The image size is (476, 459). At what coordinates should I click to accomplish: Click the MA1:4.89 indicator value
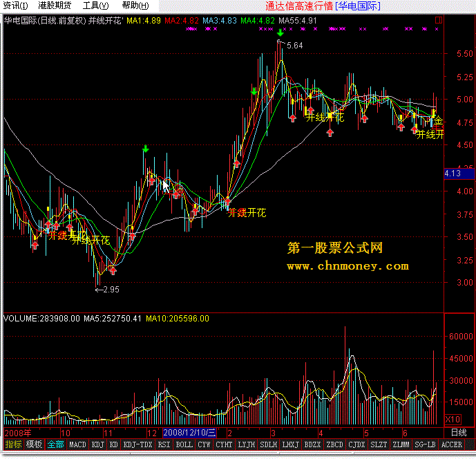144,21
